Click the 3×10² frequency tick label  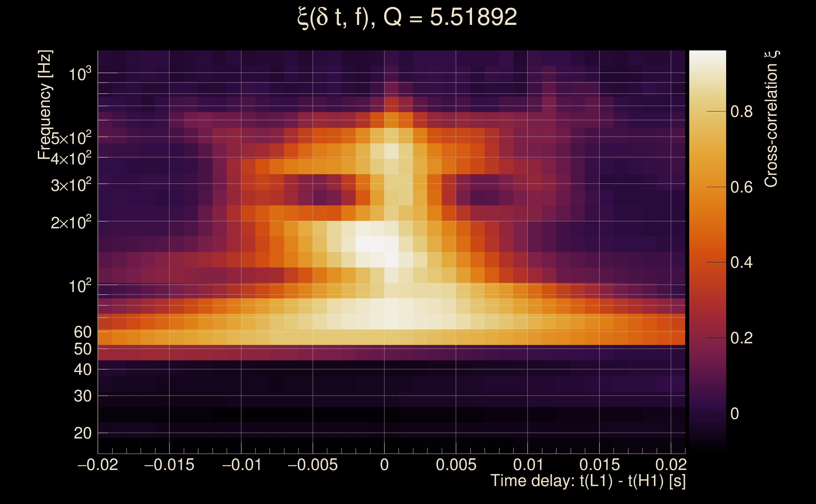point(71,185)
